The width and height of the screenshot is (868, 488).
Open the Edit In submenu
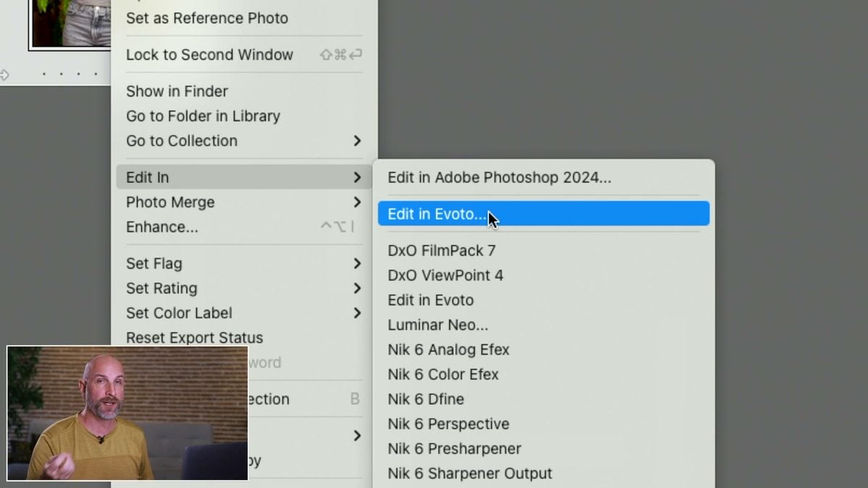[x=244, y=177]
